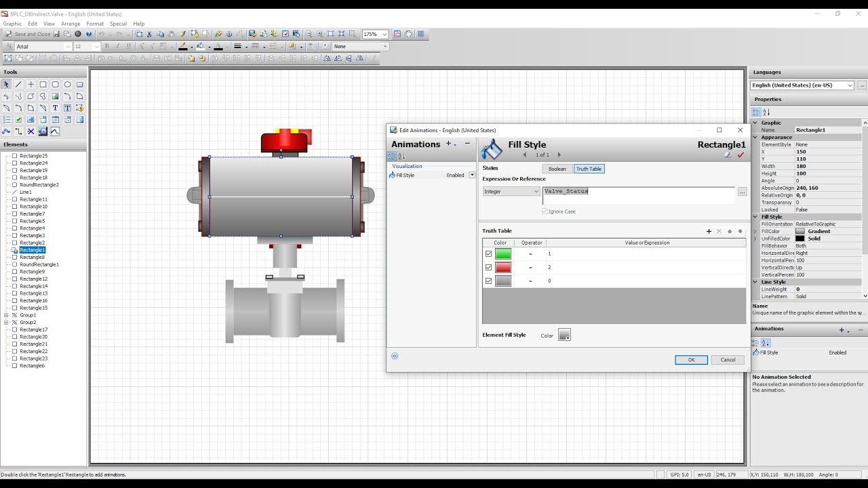Toggle alphabetical sort in Animations list of dialog
This screenshot has width=868, height=488.
tap(401, 156)
